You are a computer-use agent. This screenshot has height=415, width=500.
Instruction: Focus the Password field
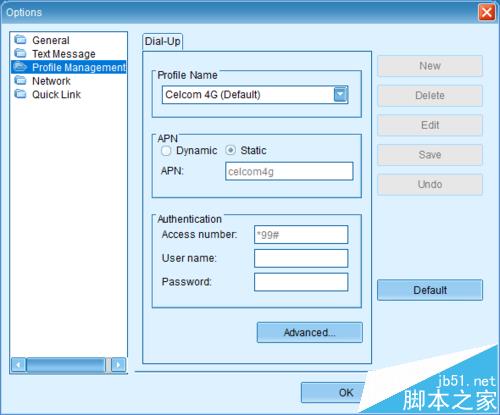pyautogui.click(x=301, y=282)
